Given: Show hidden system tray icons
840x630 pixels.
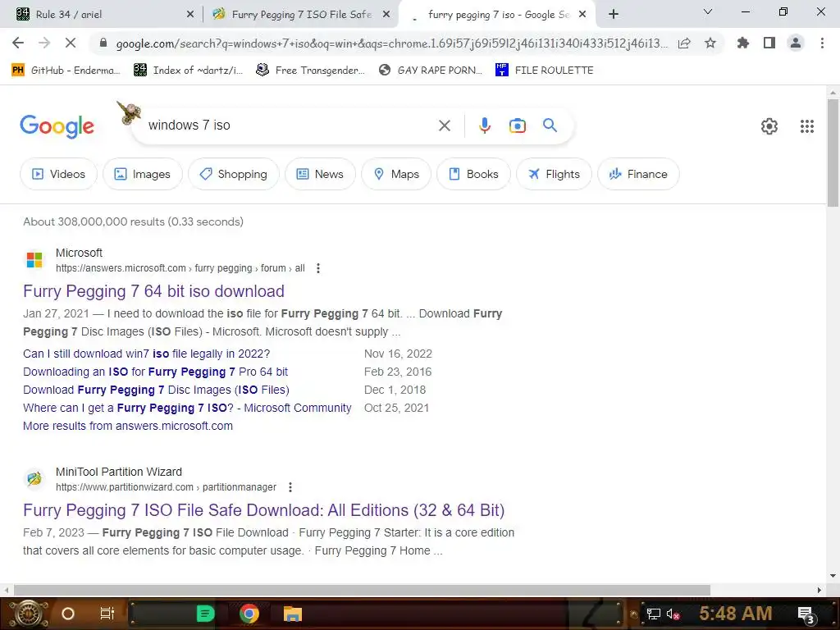Looking at the screenshot, I should (x=634, y=614).
